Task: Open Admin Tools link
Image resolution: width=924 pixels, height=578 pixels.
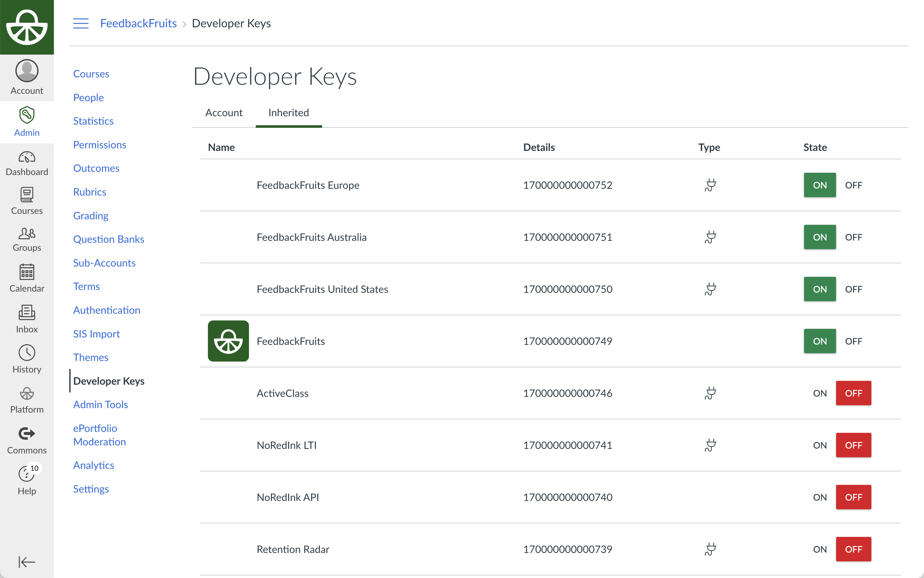Action: pos(100,405)
